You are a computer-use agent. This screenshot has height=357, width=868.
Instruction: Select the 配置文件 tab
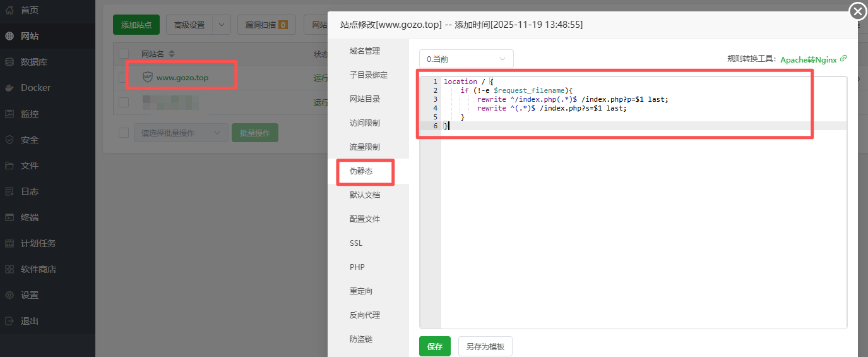(x=365, y=219)
